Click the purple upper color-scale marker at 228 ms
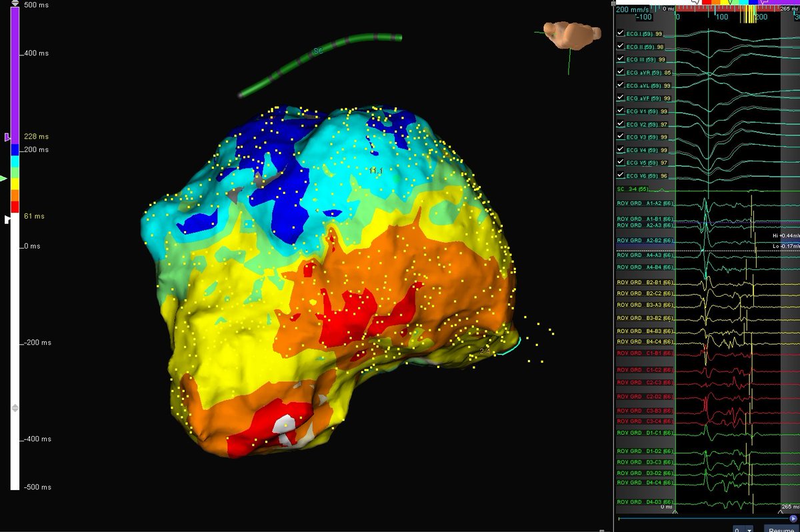Screen dimensions: 800x532 [x=7, y=137]
